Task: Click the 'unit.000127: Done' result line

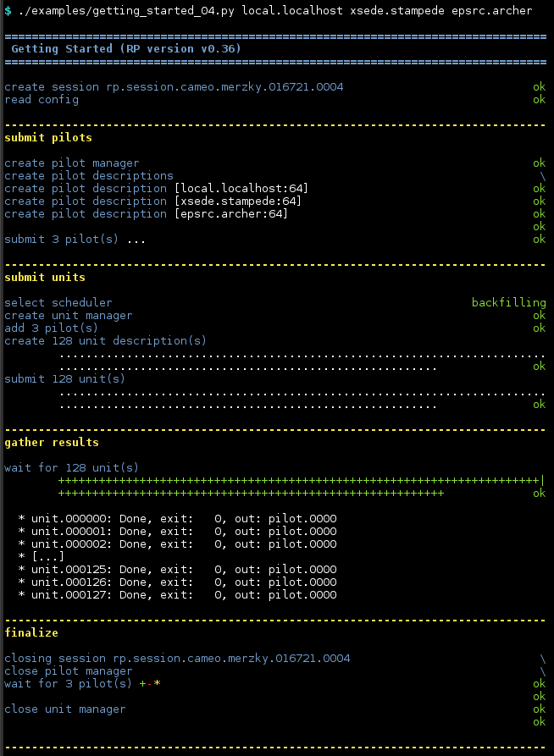Action: (178, 595)
